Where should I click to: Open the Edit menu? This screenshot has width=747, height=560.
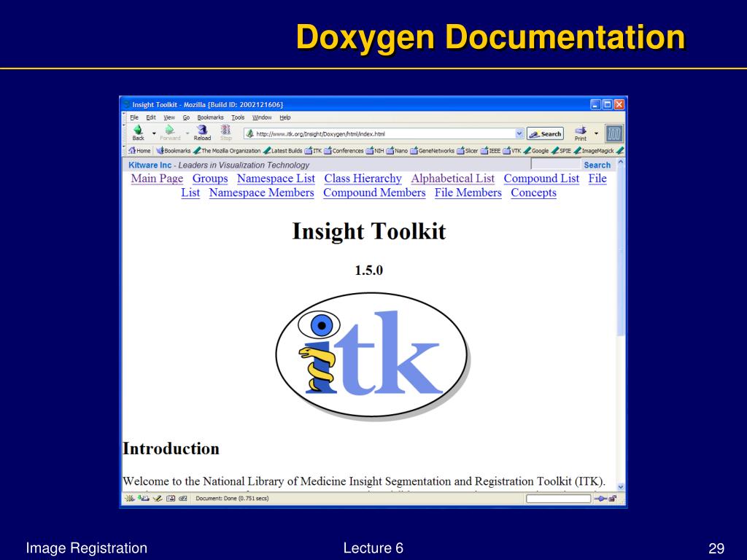coord(151,117)
